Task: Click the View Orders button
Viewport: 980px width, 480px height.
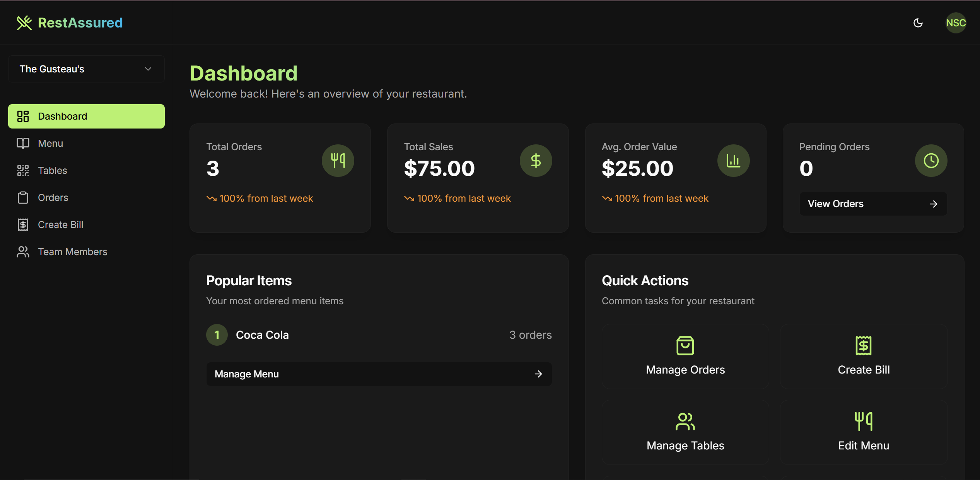Action: click(873, 204)
